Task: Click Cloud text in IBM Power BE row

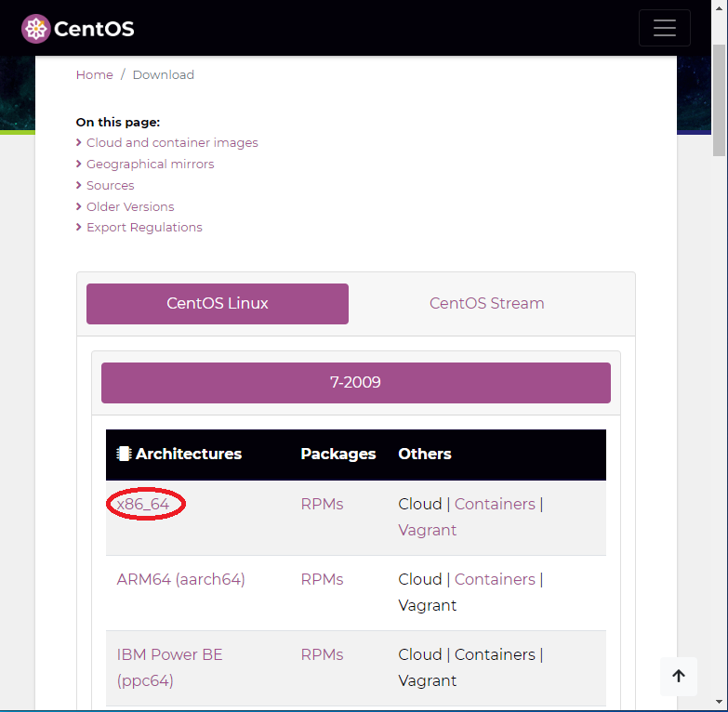Action: (x=419, y=654)
